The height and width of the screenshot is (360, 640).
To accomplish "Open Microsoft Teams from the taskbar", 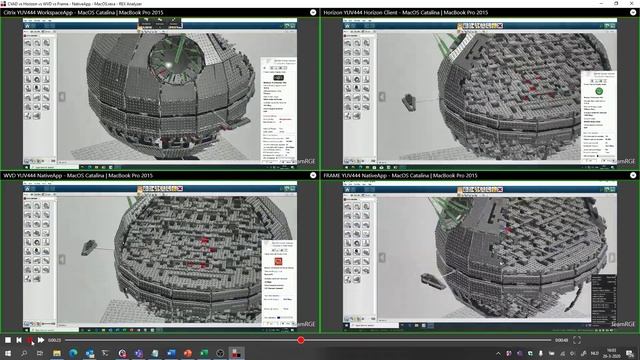I will click(138, 353).
